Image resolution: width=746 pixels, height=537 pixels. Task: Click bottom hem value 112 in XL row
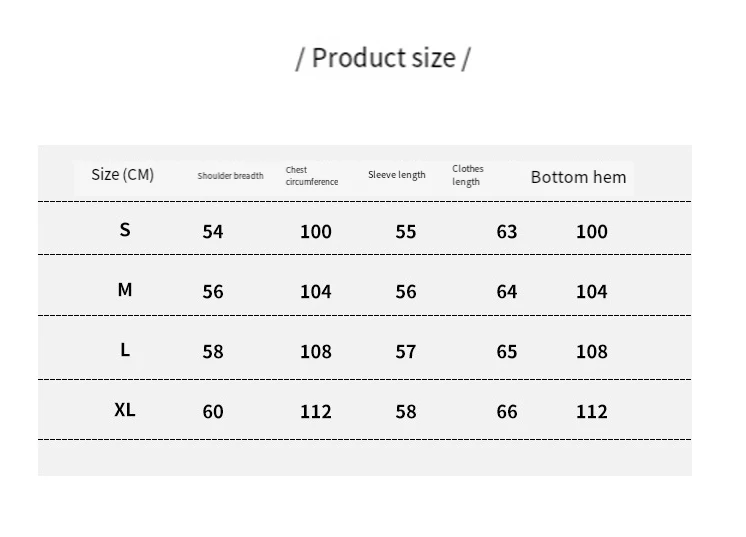(x=591, y=412)
